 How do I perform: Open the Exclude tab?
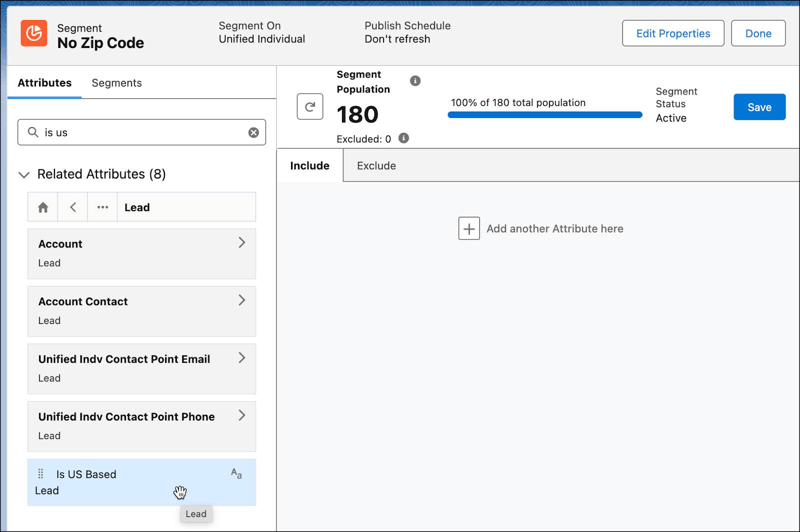376,166
